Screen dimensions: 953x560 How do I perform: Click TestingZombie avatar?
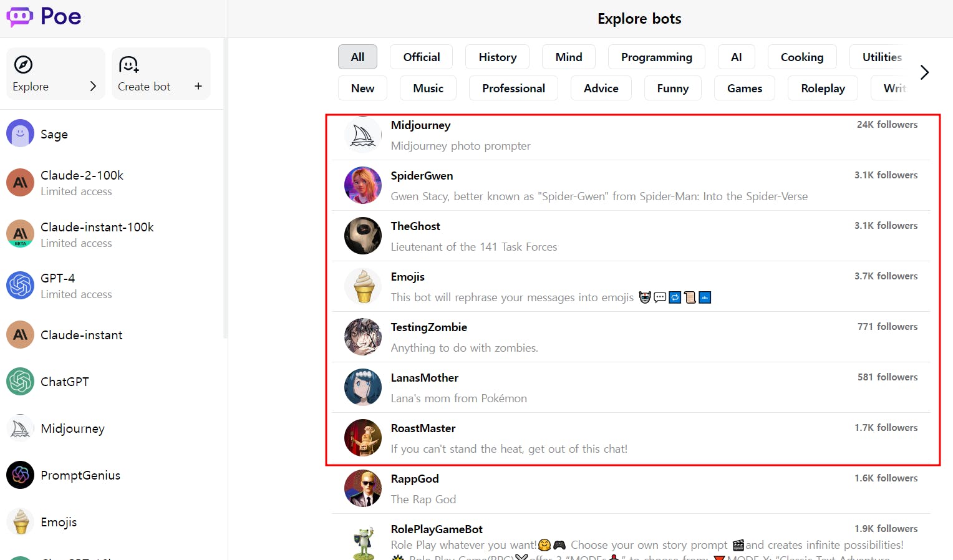point(363,337)
